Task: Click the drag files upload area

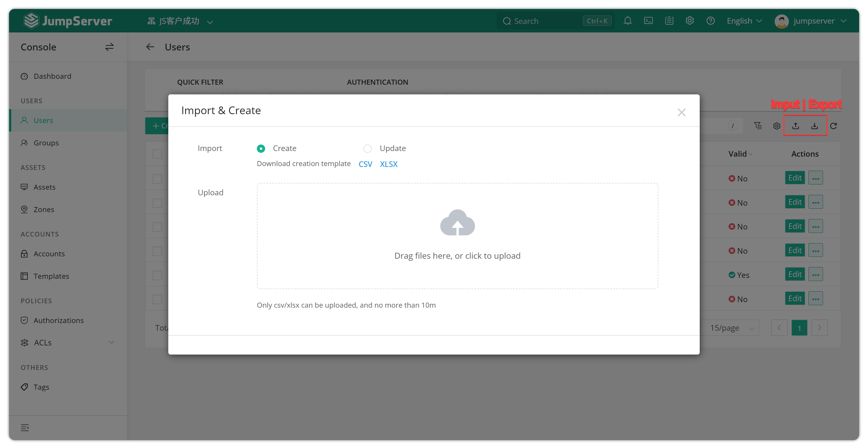Action: (x=457, y=236)
